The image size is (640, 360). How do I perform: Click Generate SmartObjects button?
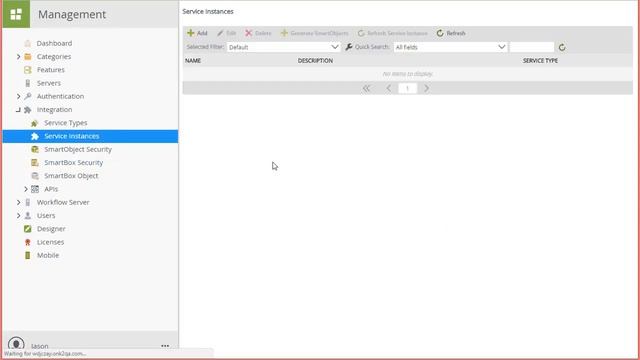(315, 33)
